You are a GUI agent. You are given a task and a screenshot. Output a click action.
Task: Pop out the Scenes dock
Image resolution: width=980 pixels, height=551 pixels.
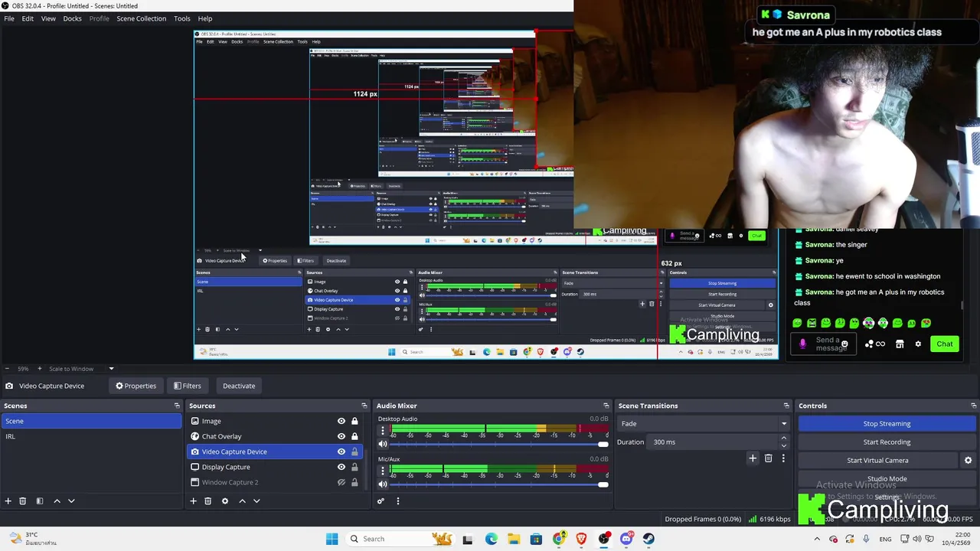point(177,406)
